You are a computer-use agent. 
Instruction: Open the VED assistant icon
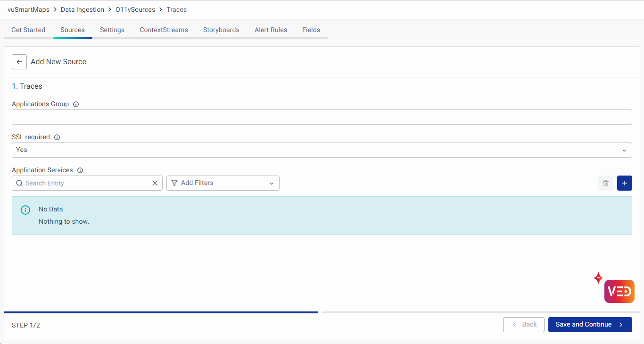point(619,291)
